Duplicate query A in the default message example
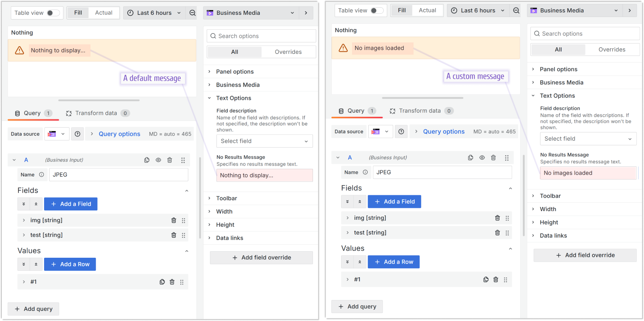644x321 pixels. (x=147, y=160)
